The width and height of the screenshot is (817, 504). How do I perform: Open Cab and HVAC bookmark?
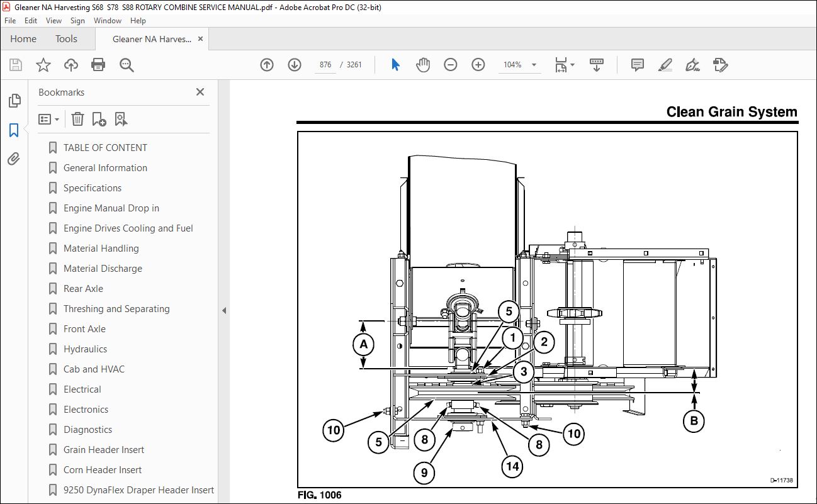point(94,369)
